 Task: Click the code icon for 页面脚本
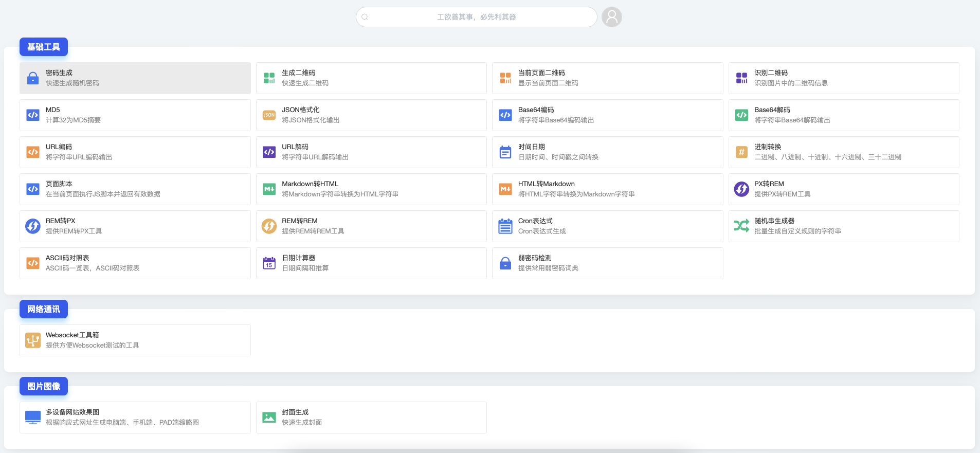pyautogui.click(x=33, y=189)
